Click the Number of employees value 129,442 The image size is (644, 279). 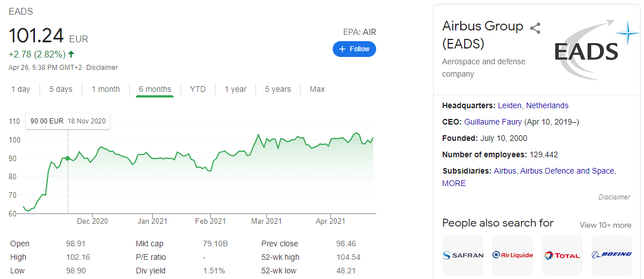coord(543,154)
